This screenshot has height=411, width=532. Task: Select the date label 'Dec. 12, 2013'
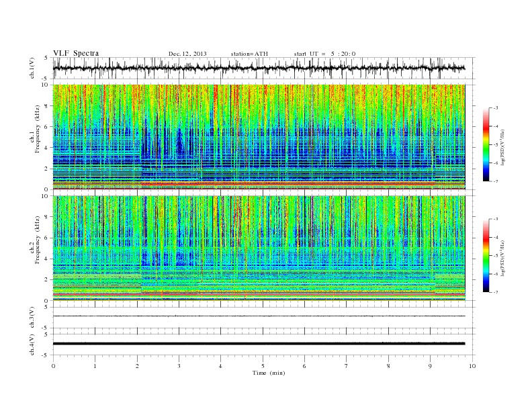click(x=187, y=54)
